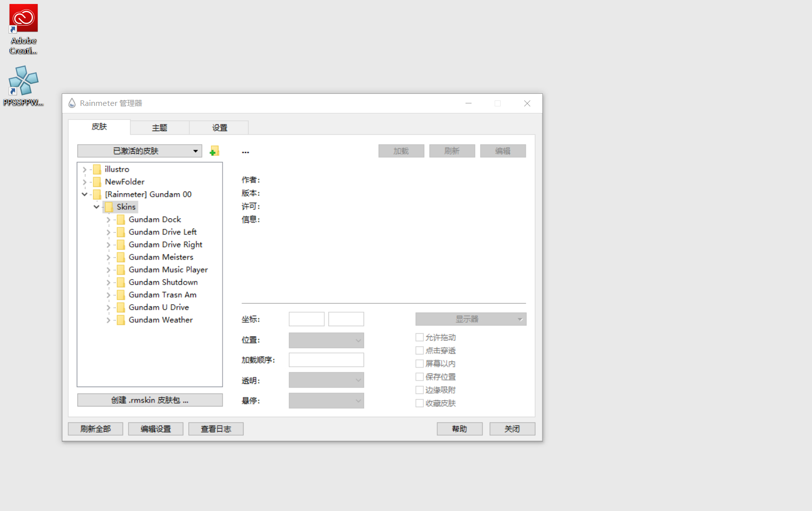Open the 透明 combo box
This screenshot has height=511, width=812.
[x=326, y=380]
